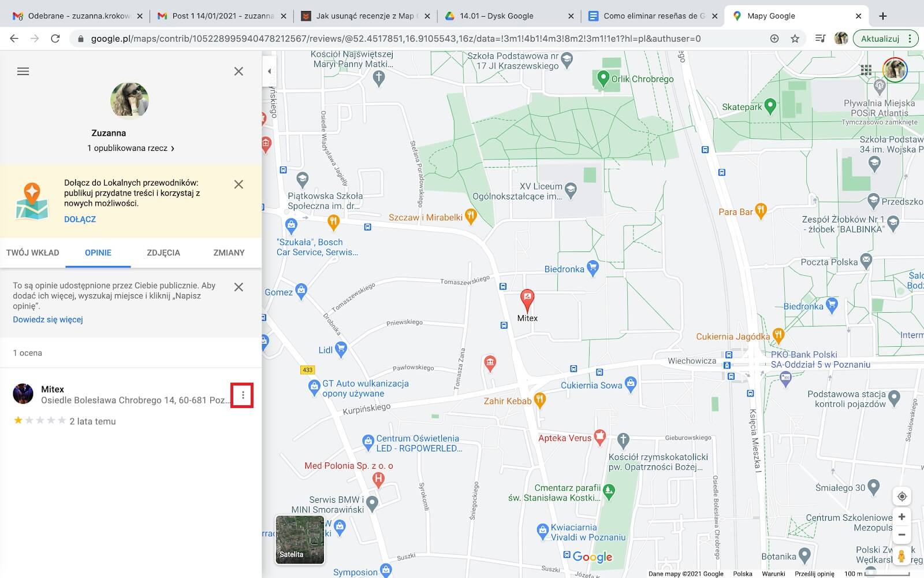Expand '1 opublikowana rzecz' chevron
The width and height of the screenshot is (924, 578).
tap(173, 149)
